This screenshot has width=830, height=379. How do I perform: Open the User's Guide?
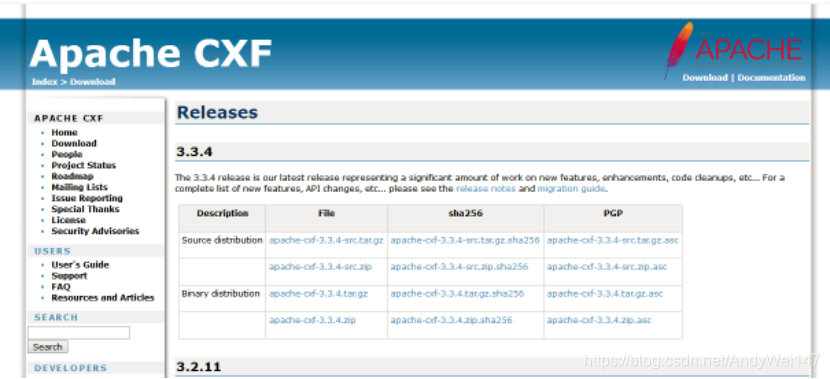click(x=80, y=265)
